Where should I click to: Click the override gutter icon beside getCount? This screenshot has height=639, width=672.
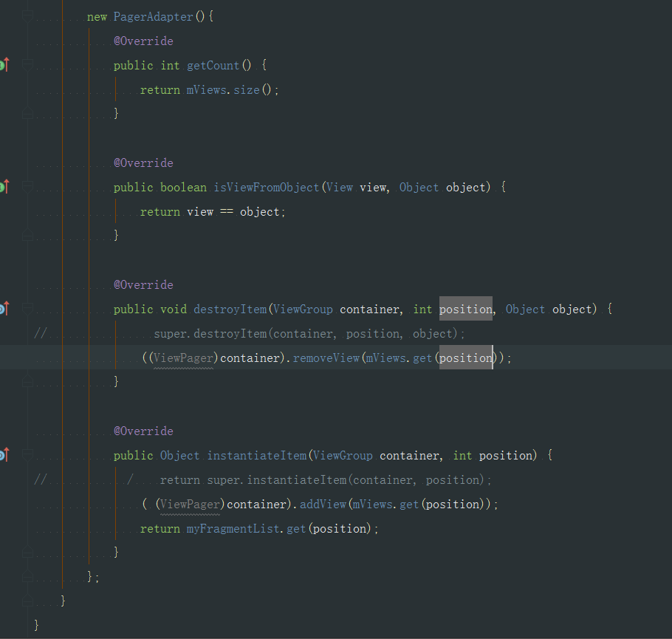click(4, 65)
